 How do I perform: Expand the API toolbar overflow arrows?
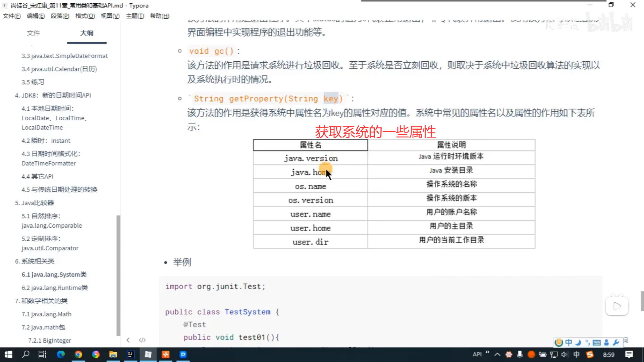point(487,352)
